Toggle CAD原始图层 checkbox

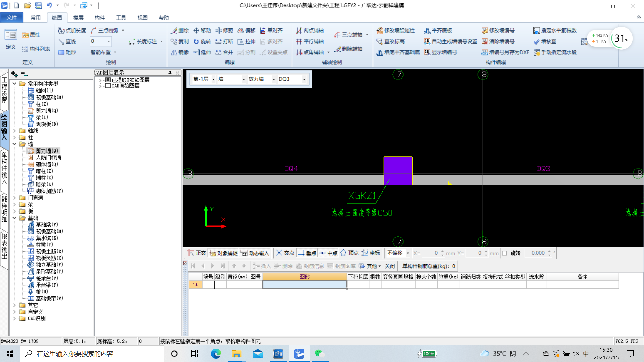point(108,86)
